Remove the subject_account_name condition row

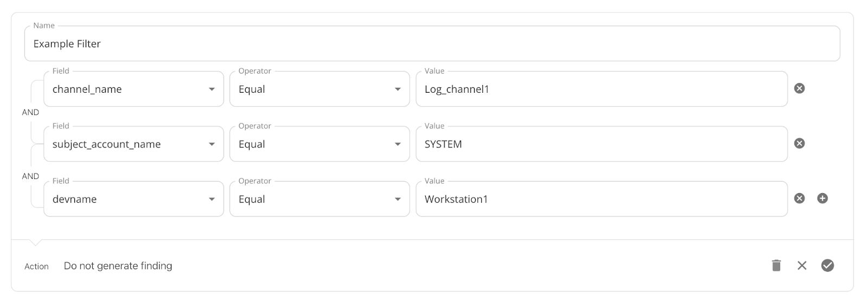click(799, 143)
